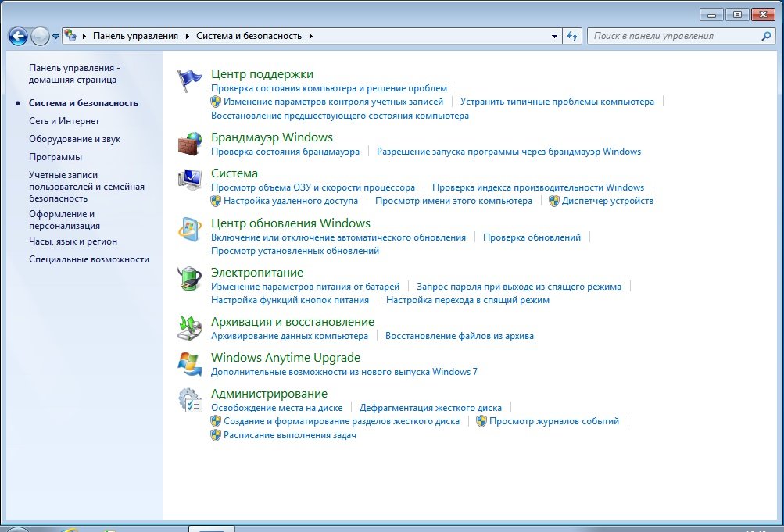Open Система using the monitor icon
Screen dimensions: 784x532
point(190,178)
